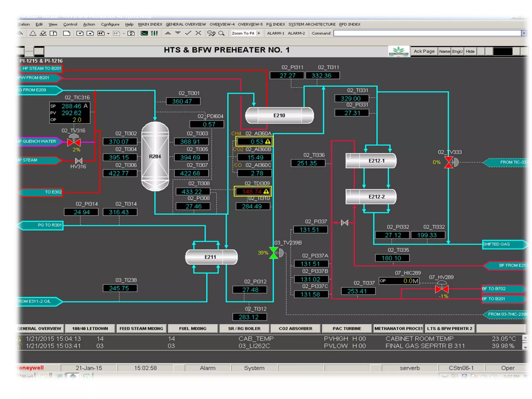Select the 07_HV289 red valve symbol
Viewport: 532px width, 399px height.
[x=442, y=289]
